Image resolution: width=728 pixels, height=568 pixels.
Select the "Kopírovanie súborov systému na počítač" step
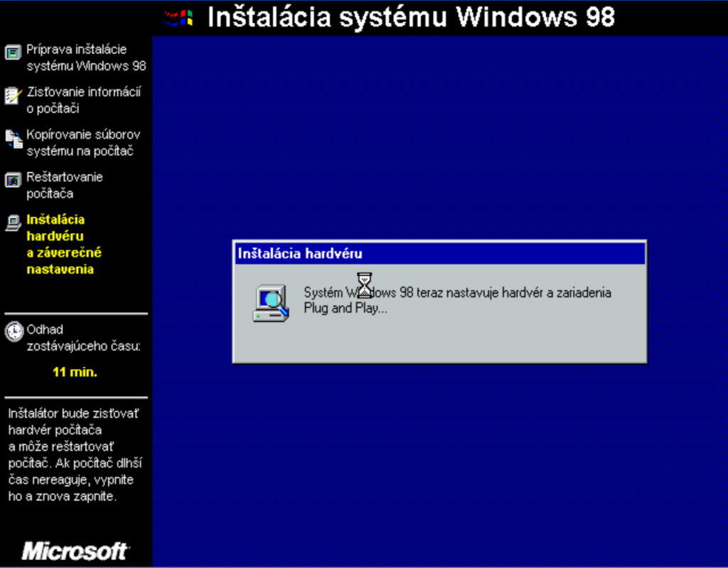[83, 143]
